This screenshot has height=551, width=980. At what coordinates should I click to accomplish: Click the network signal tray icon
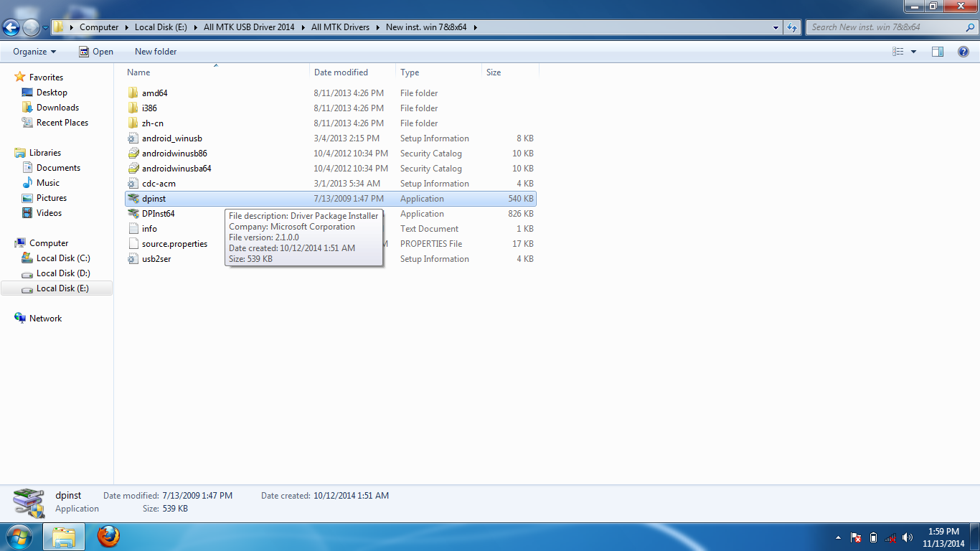[890, 537]
